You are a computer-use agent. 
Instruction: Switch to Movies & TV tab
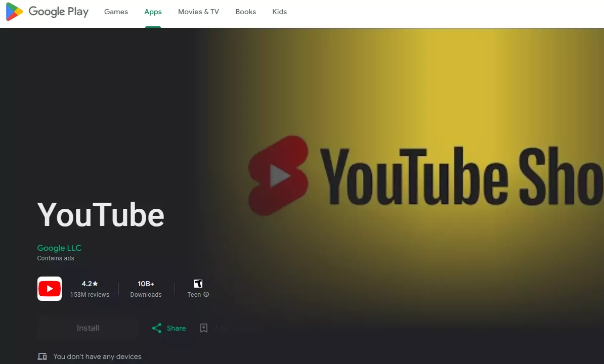[198, 12]
